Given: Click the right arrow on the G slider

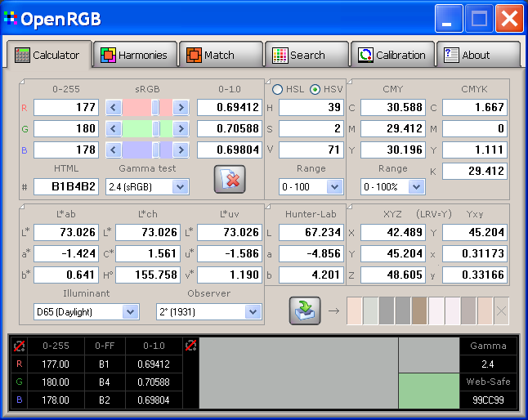Looking at the screenshot, I should pyautogui.click(x=181, y=128).
